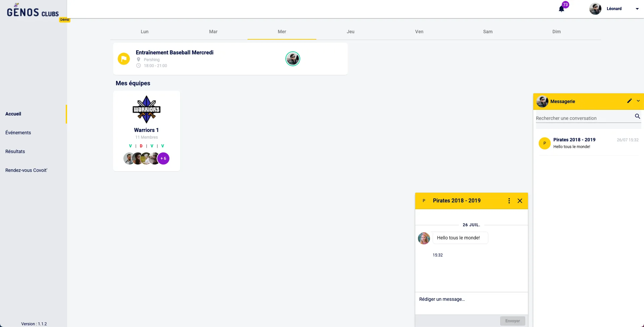Go to the Lun day tab
644x327 pixels.
(145, 32)
